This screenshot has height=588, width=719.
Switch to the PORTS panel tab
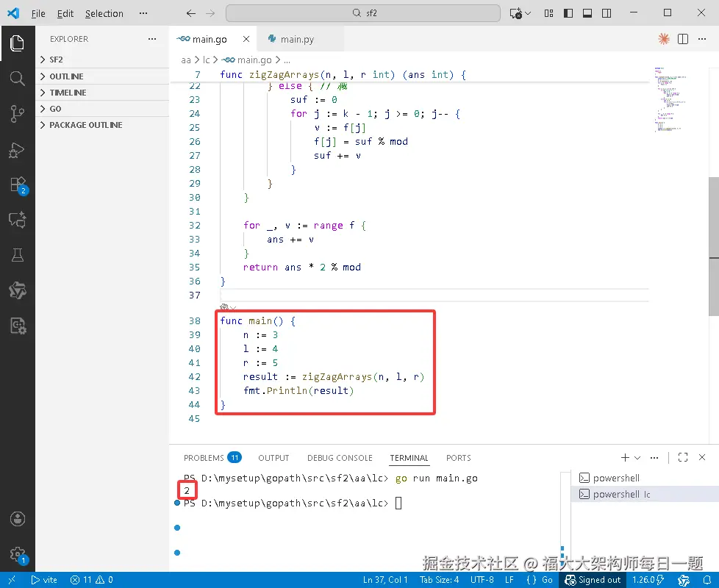(x=459, y=457)
